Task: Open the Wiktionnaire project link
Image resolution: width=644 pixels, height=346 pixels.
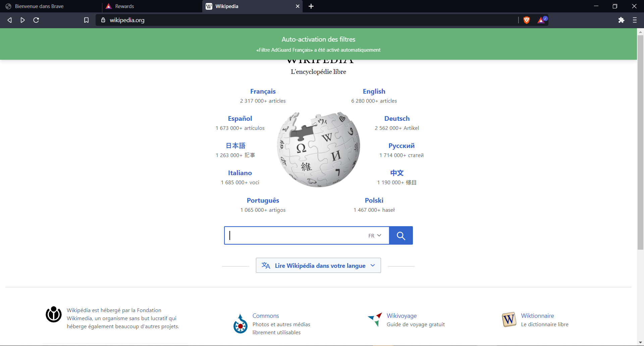Action: tap(537, 316)
